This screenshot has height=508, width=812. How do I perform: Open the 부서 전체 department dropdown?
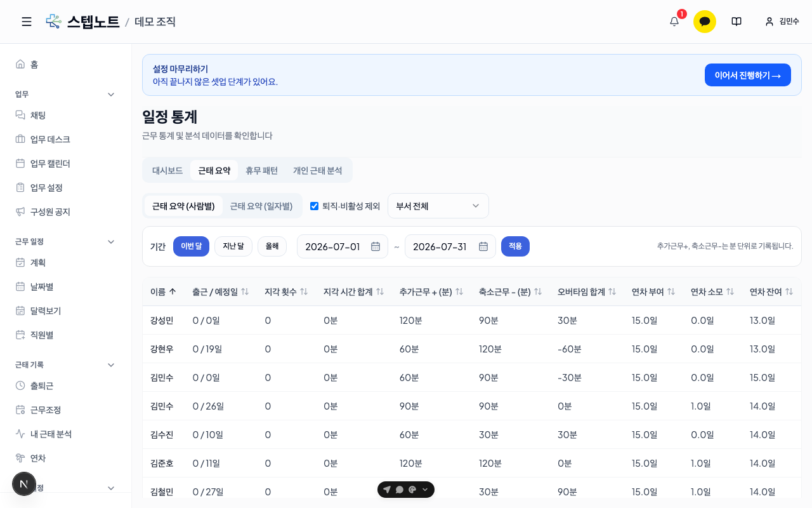click(438, 206)
